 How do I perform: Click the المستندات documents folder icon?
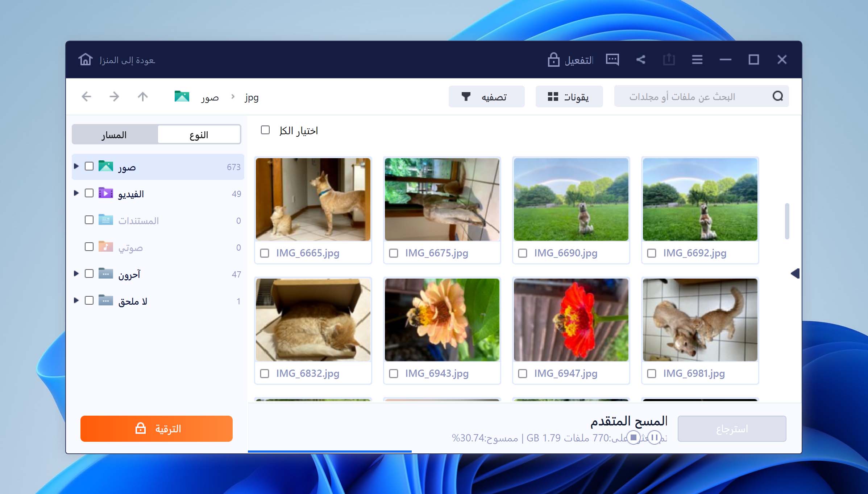click(x=106, y=220)
